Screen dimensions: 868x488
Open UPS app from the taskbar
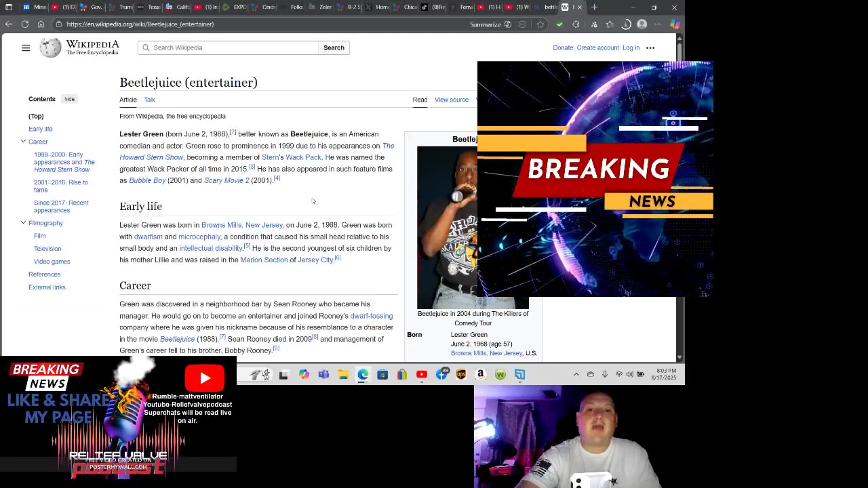[x=461, y=374]
